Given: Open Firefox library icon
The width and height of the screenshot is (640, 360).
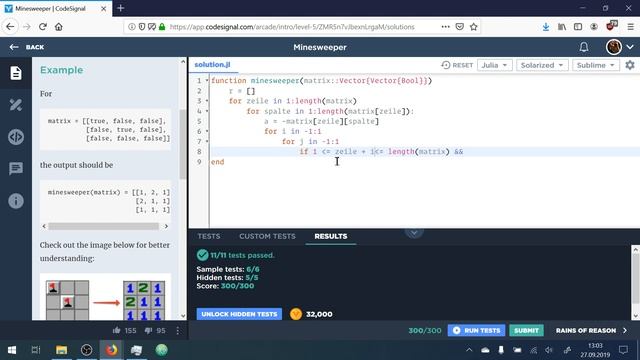Looking at the screenshot, I should 562,27.
